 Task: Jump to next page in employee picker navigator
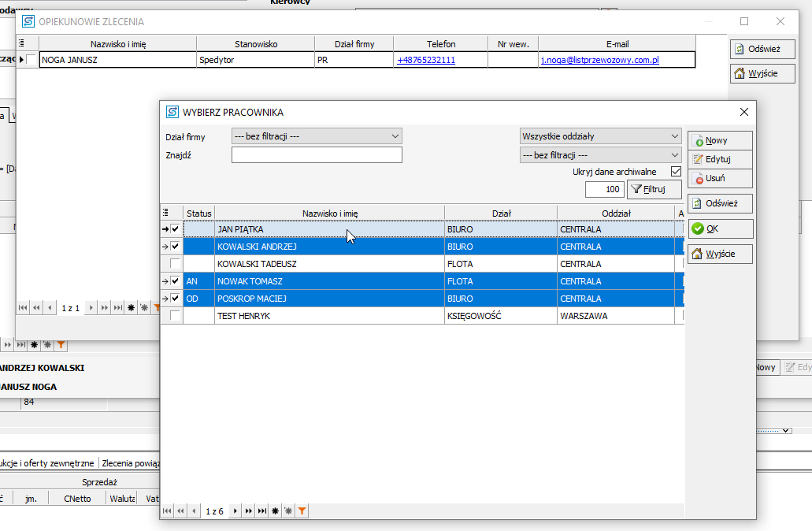click(249, 511)
